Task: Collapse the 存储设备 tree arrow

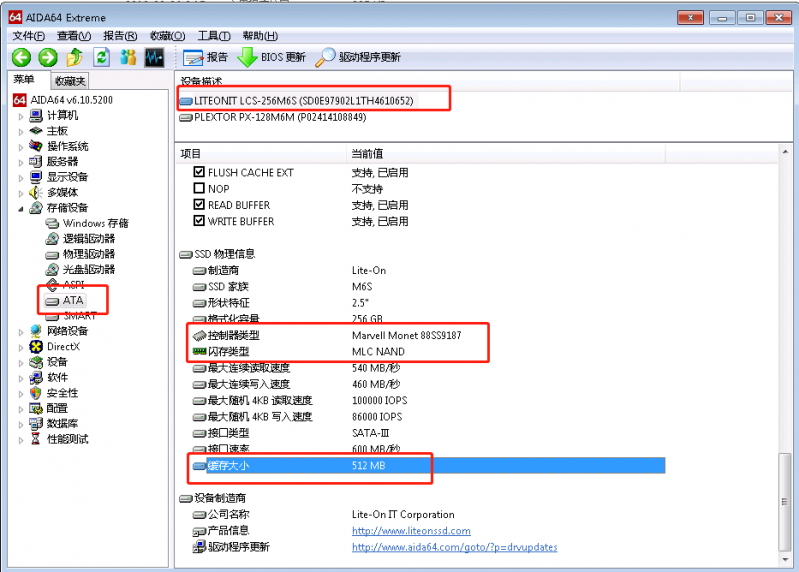Action: tap(21, 208)
